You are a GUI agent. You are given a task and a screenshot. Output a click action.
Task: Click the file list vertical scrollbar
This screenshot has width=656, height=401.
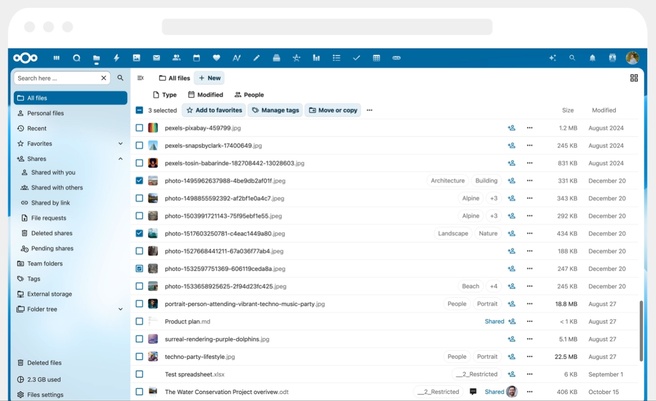(641, 331)
